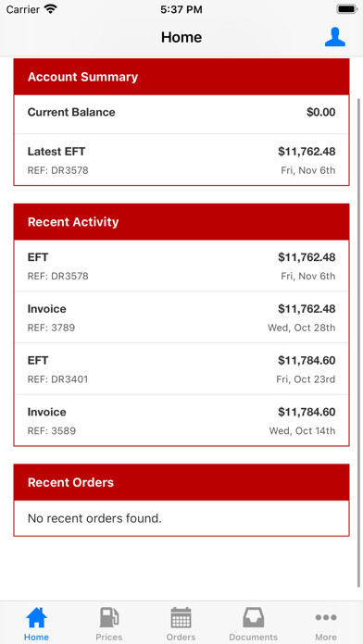Open the Orders calendar icon

pos(181,617)
